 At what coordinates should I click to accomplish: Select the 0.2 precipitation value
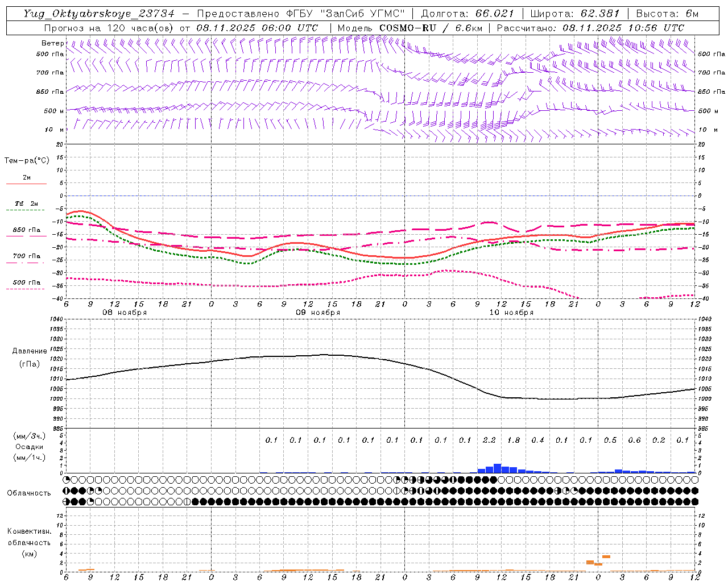[659, 440]
